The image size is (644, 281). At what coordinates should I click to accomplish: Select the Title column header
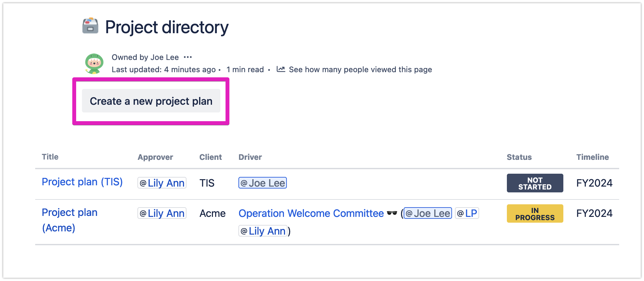click(x=50, y=157)
